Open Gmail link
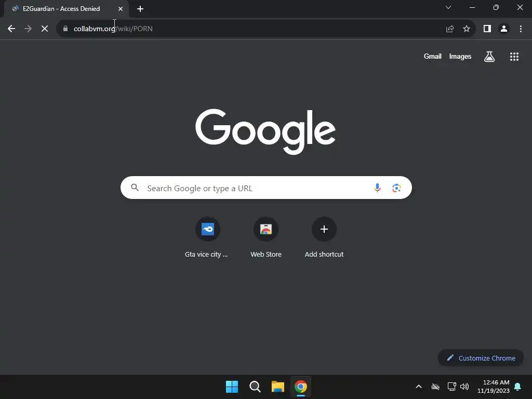The height and width of the screenshot is (399, 532). pyautogui.click(x=433, y=56)
